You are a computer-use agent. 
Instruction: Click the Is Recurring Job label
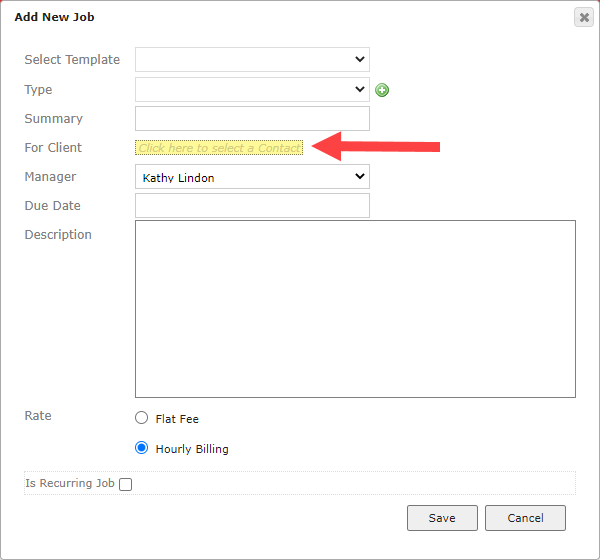70,483
